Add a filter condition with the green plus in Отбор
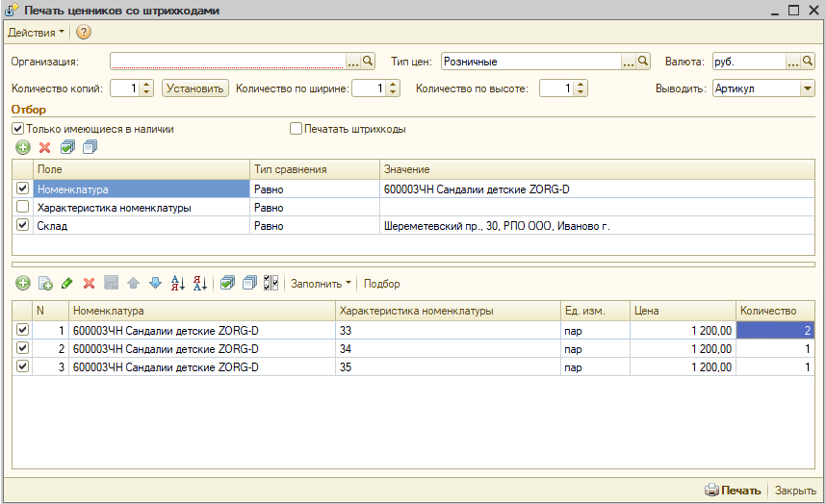 22,147
